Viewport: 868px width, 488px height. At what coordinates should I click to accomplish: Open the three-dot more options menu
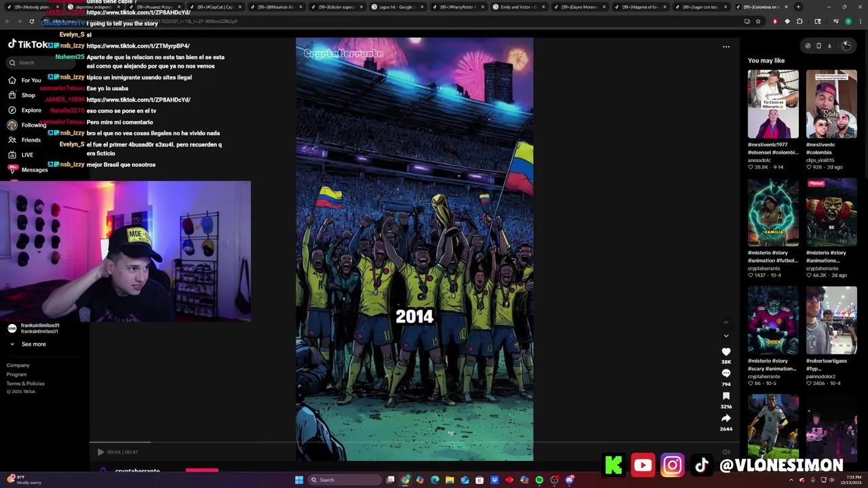coord(726,47)
